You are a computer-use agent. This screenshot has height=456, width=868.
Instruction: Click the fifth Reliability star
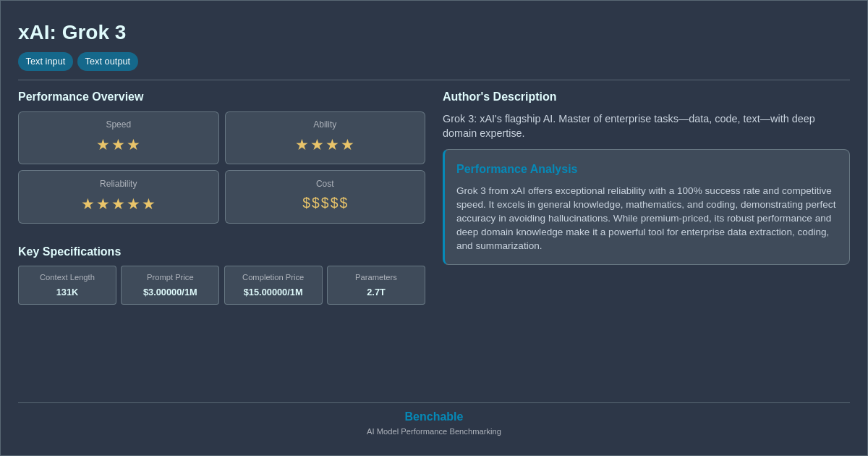tap(149, 204)
